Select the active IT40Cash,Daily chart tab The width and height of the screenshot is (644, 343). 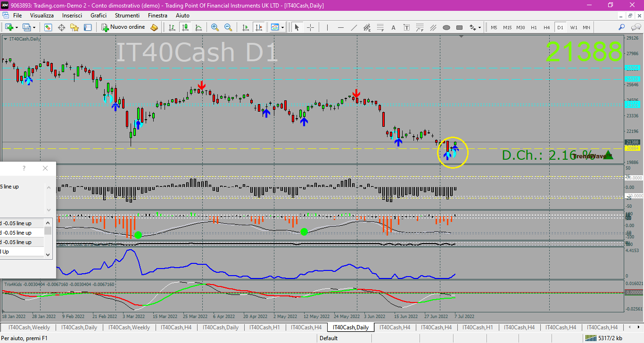click(x=351, y=327)
